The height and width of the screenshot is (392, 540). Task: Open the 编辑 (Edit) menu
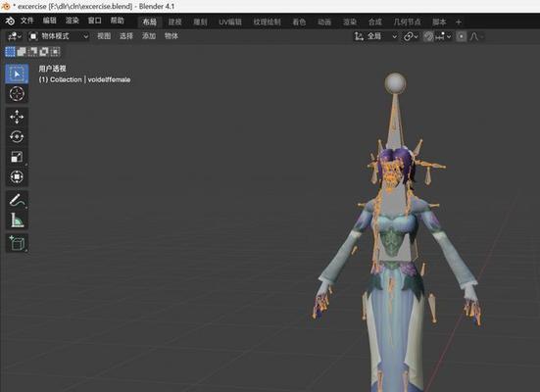[49, 21]
